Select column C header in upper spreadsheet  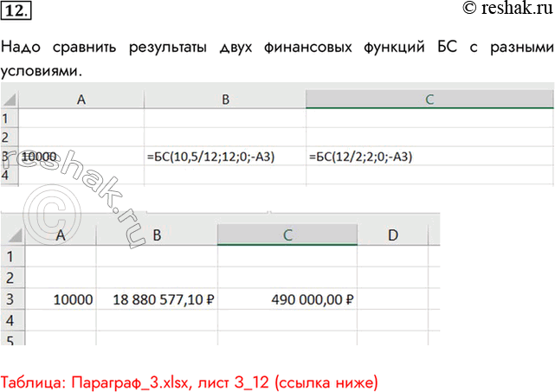pos(429,100)
